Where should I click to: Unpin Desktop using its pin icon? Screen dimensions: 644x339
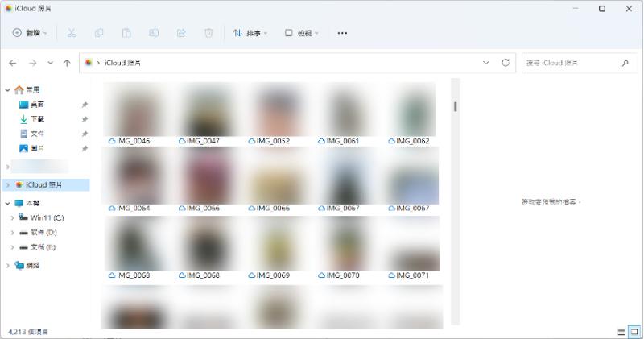[x=85, y=105]
